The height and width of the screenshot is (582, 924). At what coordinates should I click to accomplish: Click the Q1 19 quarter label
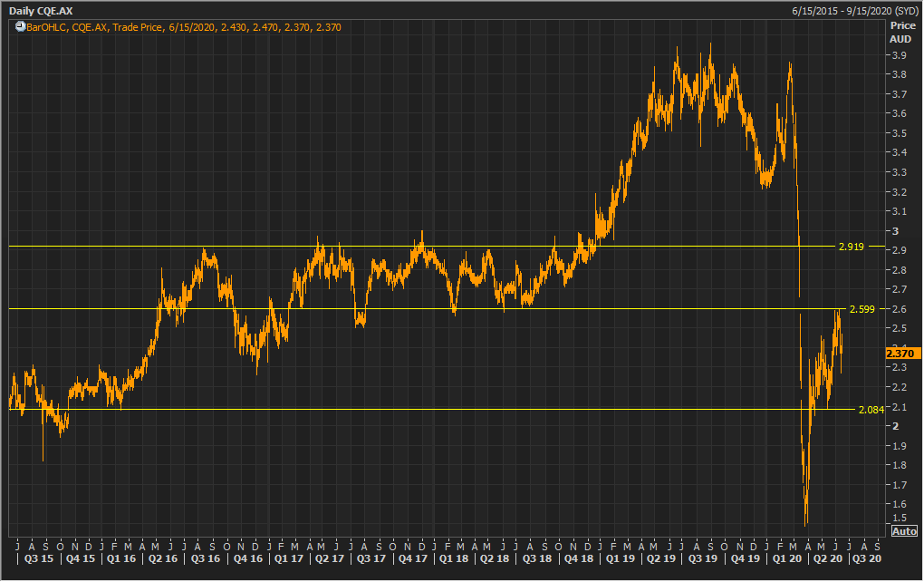621,558
